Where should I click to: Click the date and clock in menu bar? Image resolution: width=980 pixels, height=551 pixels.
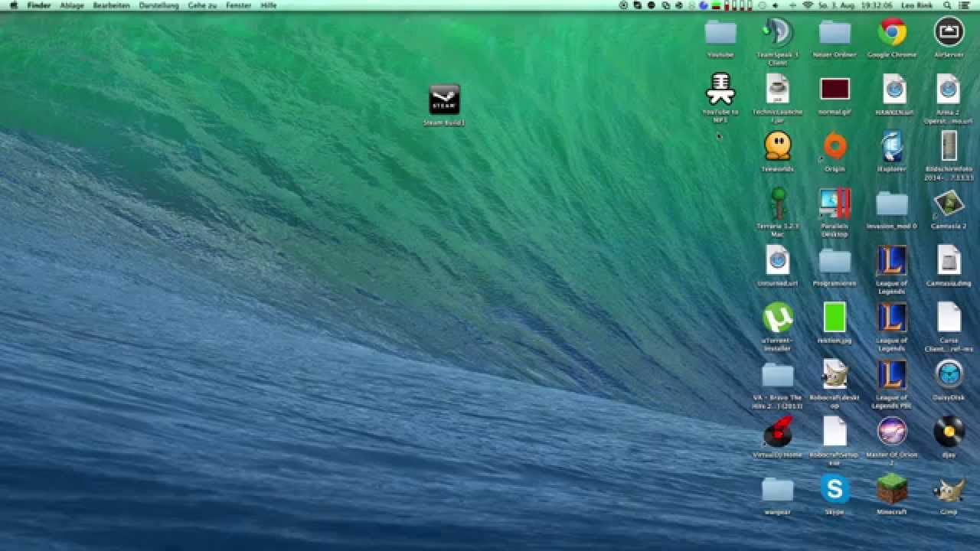tap(856, 5)
